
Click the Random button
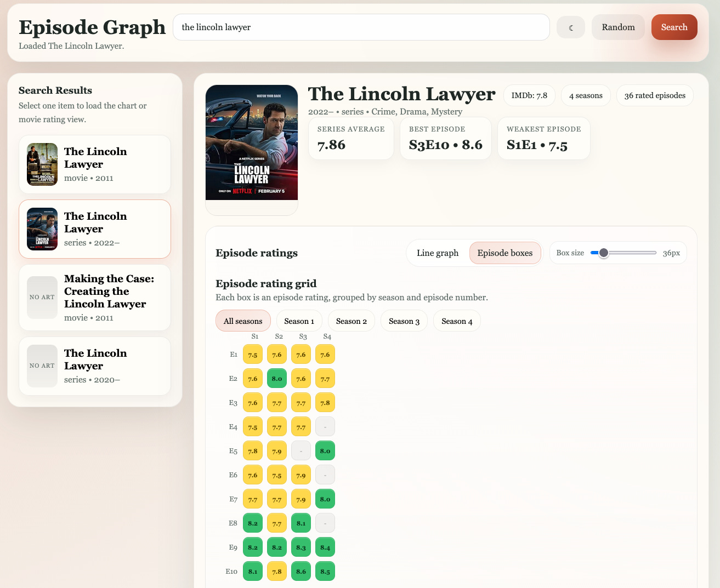(x=618, y=27)
